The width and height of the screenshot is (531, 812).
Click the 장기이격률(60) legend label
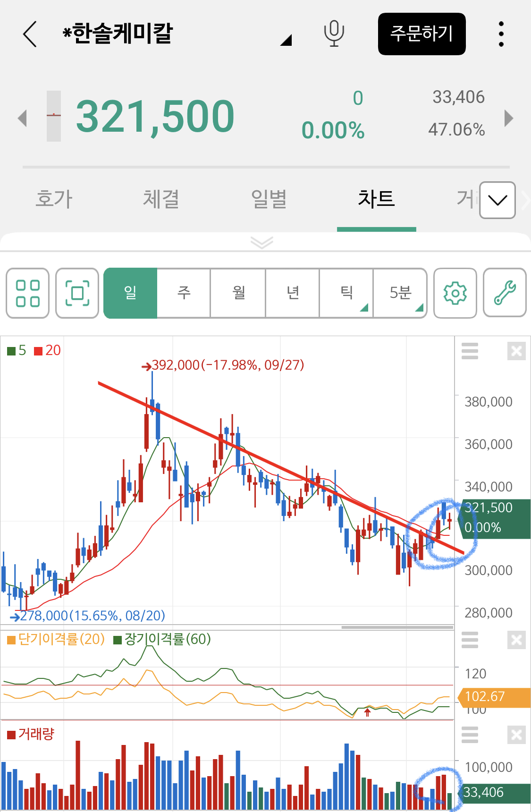[x=162, y=639]
